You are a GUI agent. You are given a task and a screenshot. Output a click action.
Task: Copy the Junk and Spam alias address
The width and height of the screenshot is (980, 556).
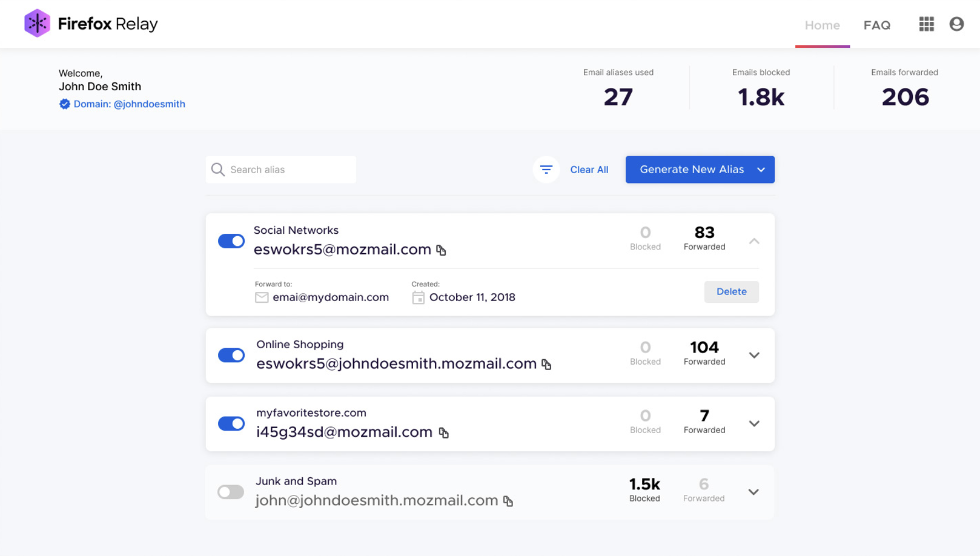508,501
